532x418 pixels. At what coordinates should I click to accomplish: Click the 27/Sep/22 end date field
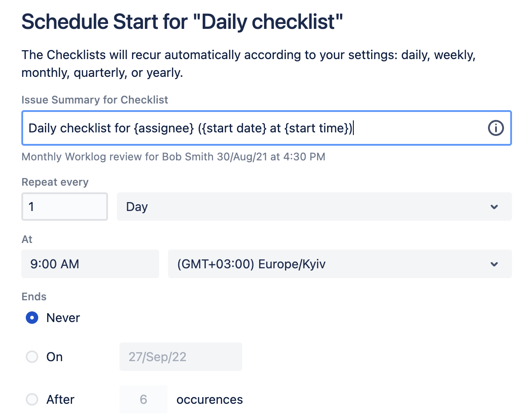coord(180,357)
